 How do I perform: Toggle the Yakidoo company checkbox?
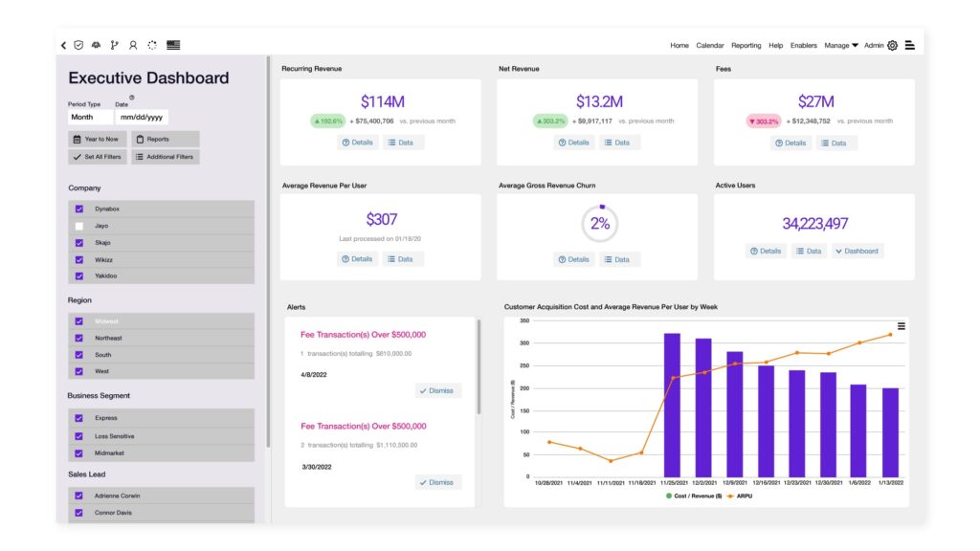(79, 275)
